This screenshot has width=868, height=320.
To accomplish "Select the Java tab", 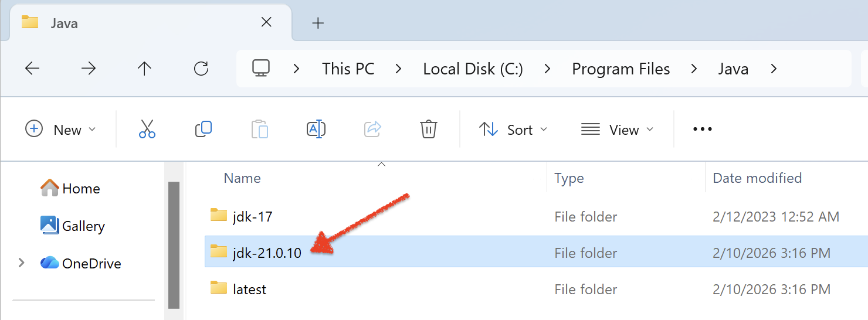I will pos(141,23).
